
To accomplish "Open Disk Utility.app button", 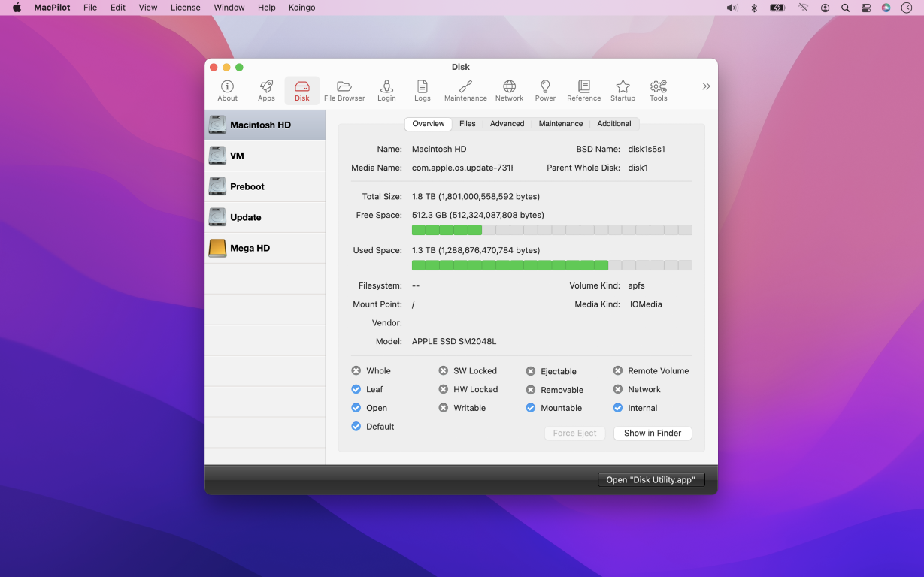I will 651,479.
